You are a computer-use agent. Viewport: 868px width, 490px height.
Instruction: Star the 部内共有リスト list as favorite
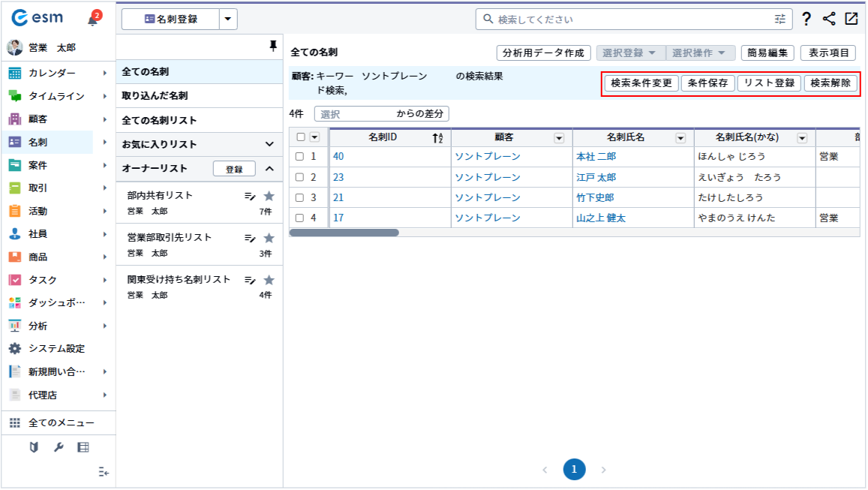269,196
